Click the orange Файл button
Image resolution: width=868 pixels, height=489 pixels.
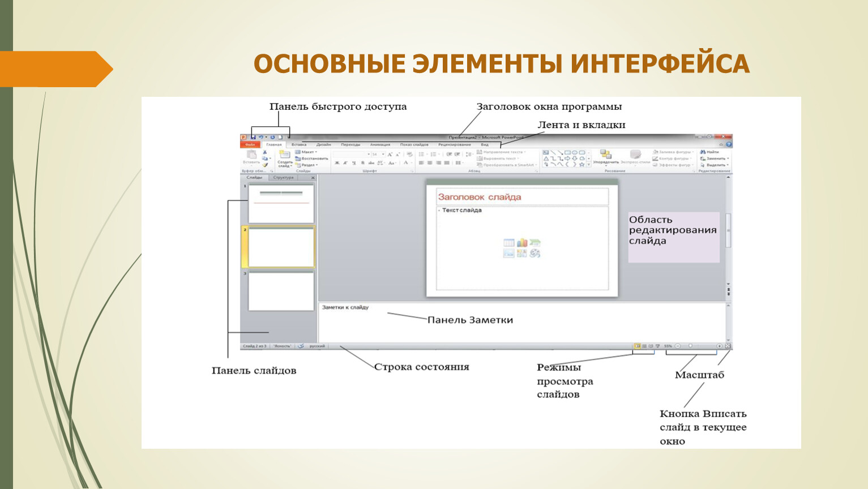(250, 145)
